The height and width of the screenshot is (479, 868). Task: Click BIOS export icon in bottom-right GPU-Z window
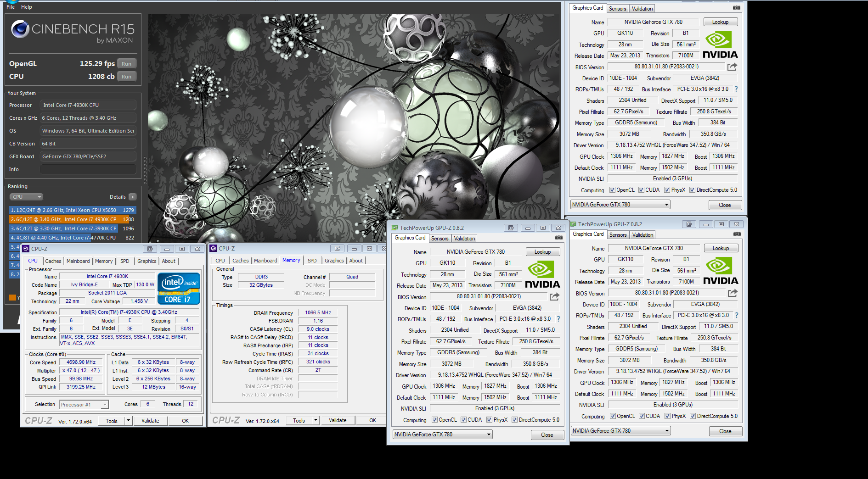coord(733,293)
